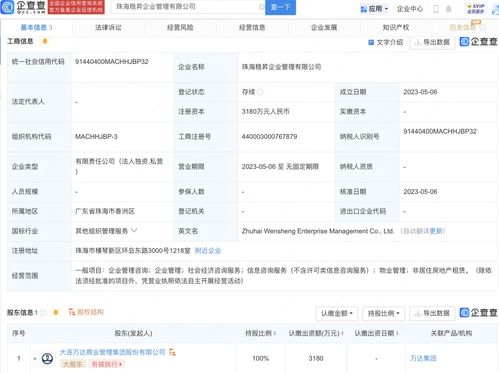Sort by 认缴出资日期 column
The height and width of the screenshot is (373, 499).
coord(376,333)
